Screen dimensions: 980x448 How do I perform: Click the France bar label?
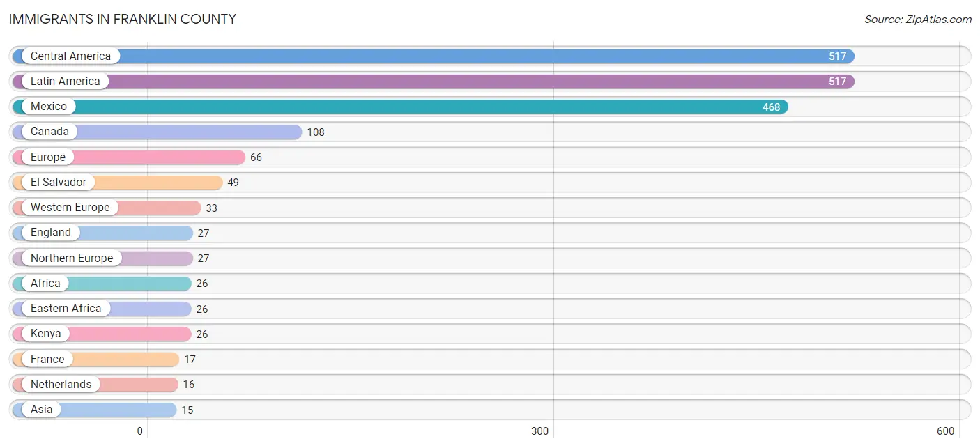pyautogui.click(x=47, y=360)
